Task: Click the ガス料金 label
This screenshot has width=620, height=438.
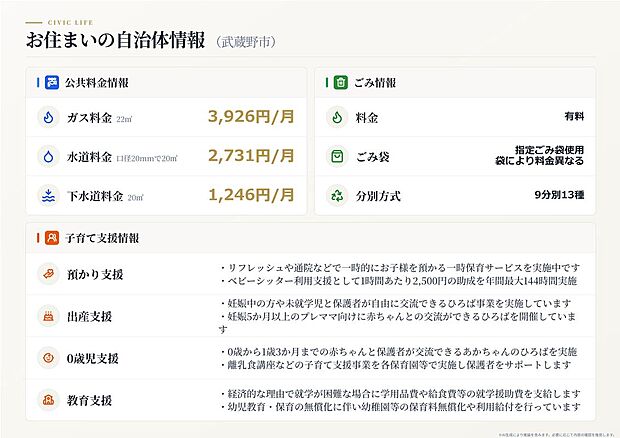Action: coord(89,117)
